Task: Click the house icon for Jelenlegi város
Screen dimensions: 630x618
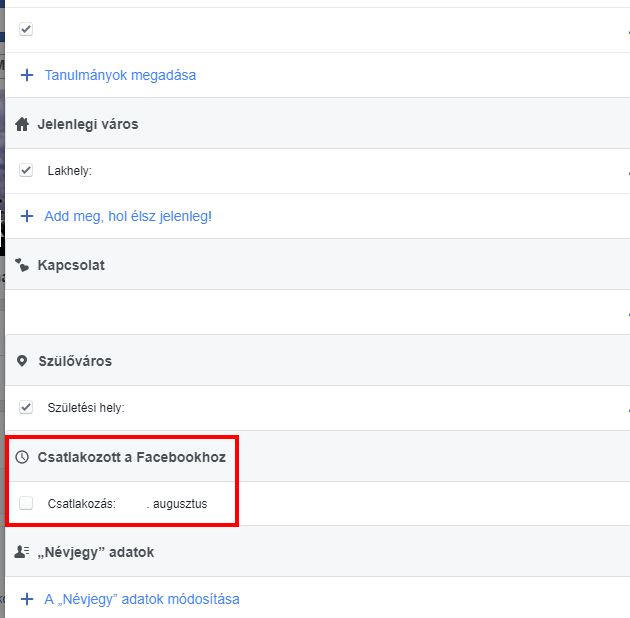Action: [x=22, y=125]
